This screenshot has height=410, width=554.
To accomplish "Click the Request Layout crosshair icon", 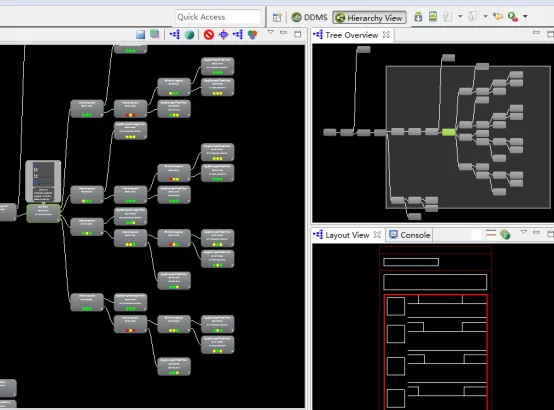I will pos(223,35).
